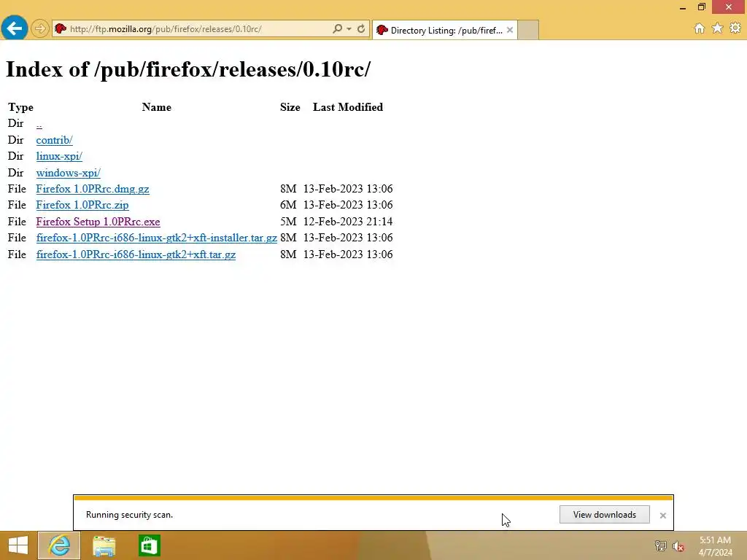Viewport: 747px width, 560px height.
Task: Download Firefox Setup 1.0PRrc.exe
Action: coord(98,222)
